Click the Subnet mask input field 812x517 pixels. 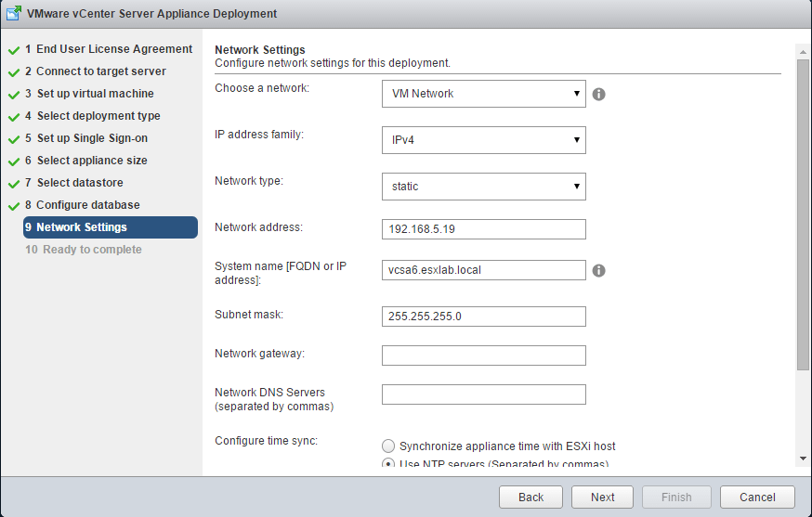(x=484, y=317)
